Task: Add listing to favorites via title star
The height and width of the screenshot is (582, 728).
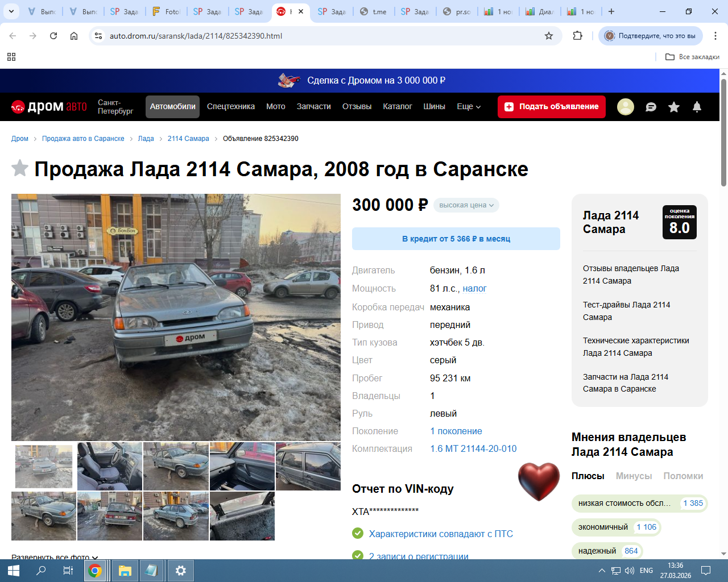Action: pyautogui.click(x=20, y=168)
